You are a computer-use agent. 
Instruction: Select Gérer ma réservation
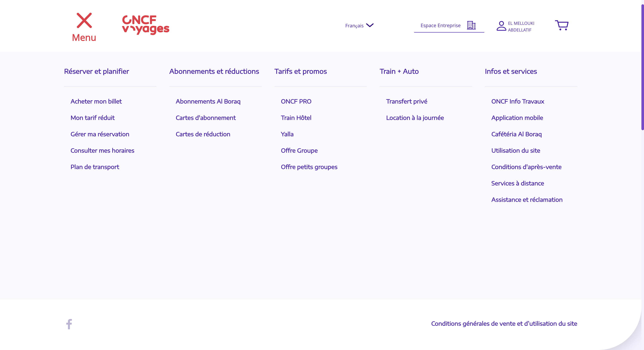[100, 134]
